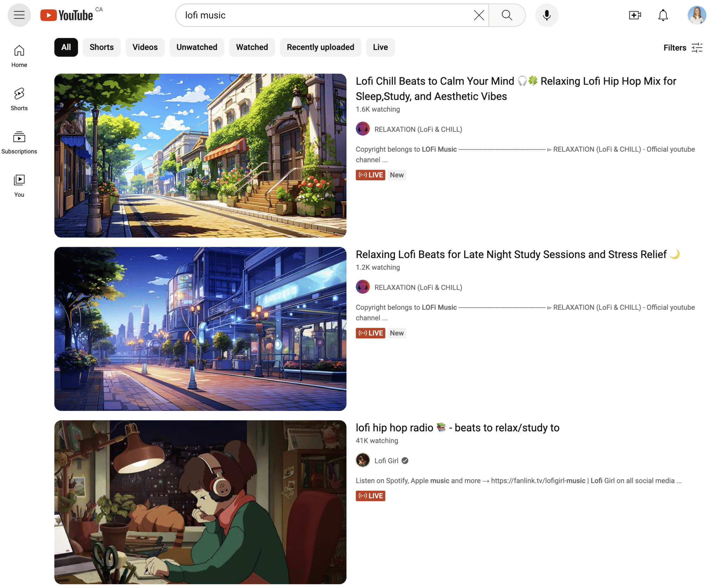Open the You library section
Image resolution: width=721 pixels, height=588 pixels.
coord(19,186)
